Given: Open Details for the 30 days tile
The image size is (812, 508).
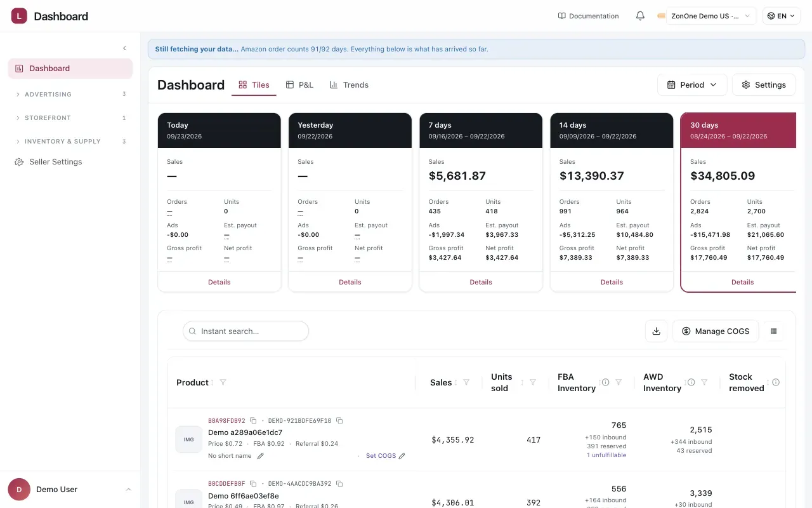Looking at the screenshot, I should click(742, 282).
